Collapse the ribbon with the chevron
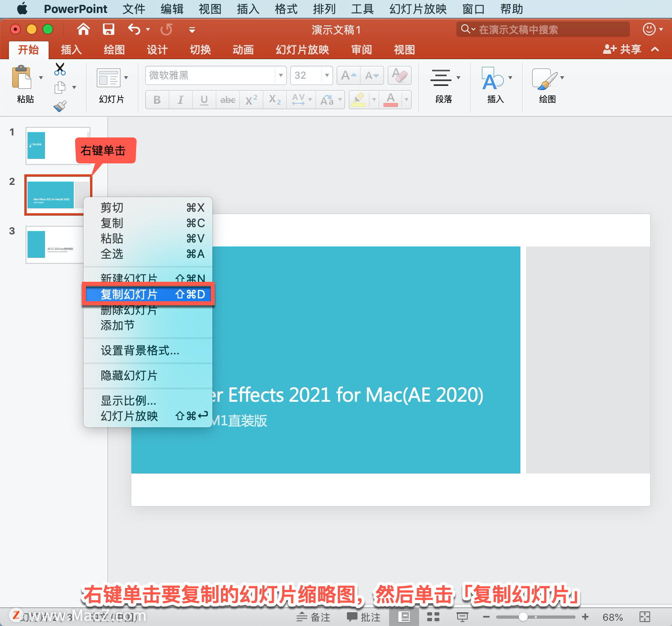The height and width of the screenshot is (626, 672). [655, 49]
